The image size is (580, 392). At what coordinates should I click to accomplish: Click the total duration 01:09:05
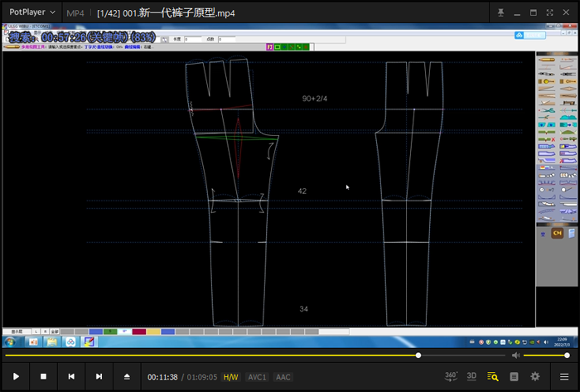pos(202,377)
